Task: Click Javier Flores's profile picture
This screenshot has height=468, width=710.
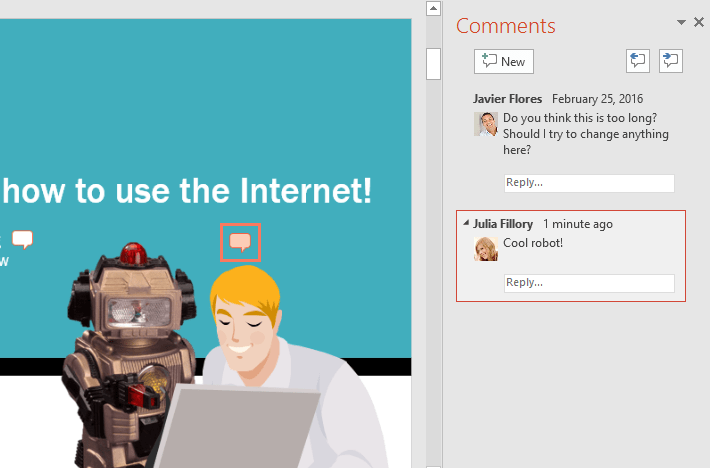Action: [486, 123]
